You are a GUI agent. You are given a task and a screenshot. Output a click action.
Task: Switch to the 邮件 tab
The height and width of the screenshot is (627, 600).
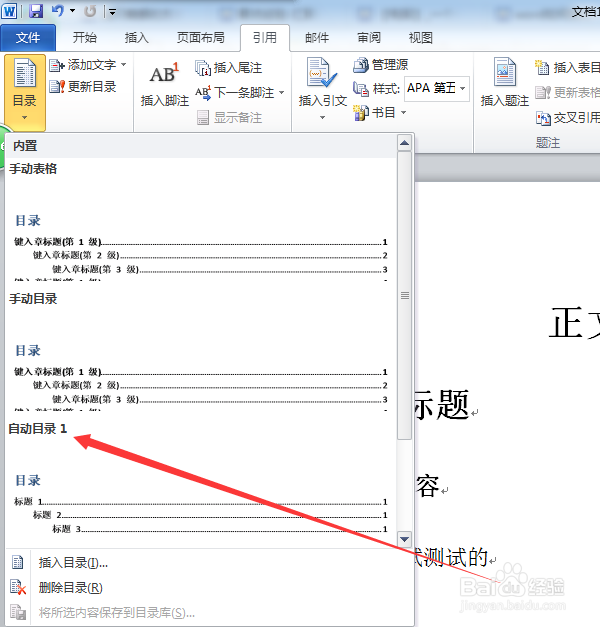coord(317,38)
